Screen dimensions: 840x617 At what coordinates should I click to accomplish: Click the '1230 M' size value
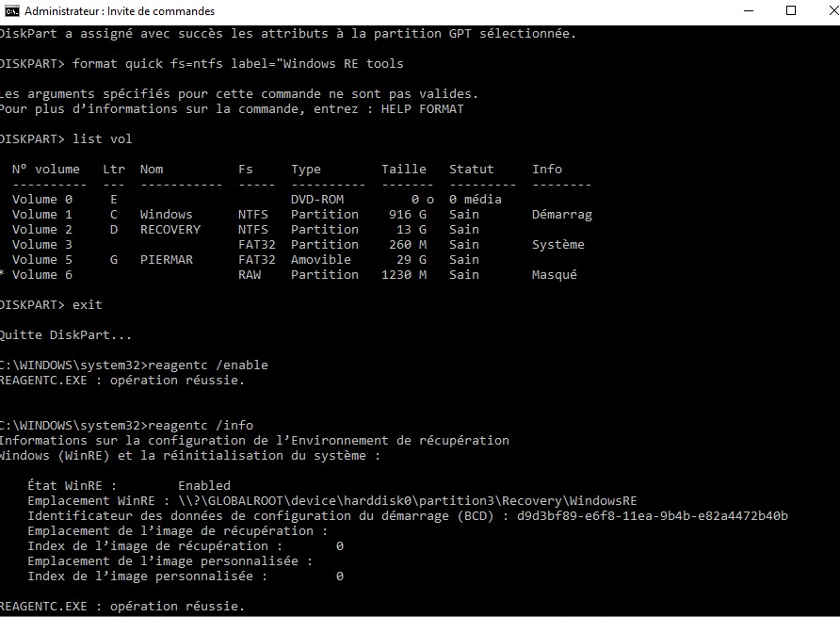coord(404,274)
